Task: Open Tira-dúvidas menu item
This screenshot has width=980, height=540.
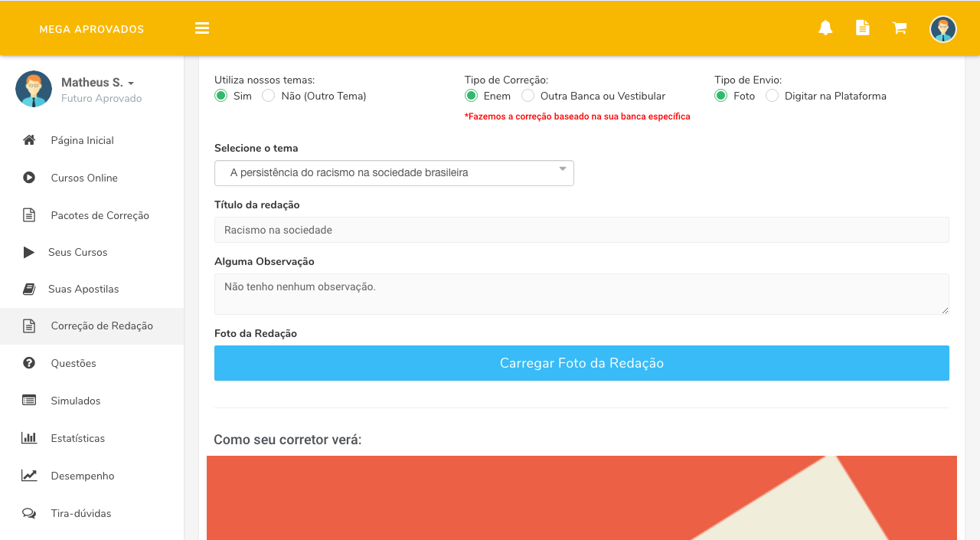Action: [92, 513]
